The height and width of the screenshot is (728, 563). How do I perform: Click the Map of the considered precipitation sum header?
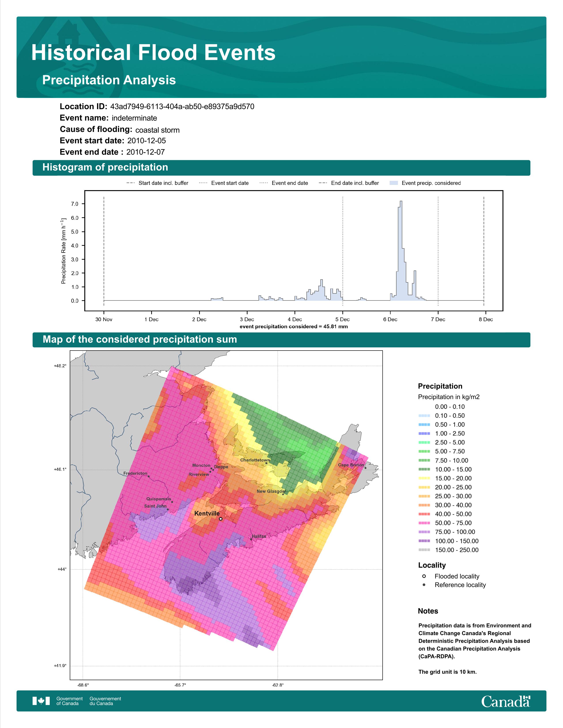pos(281,340)
